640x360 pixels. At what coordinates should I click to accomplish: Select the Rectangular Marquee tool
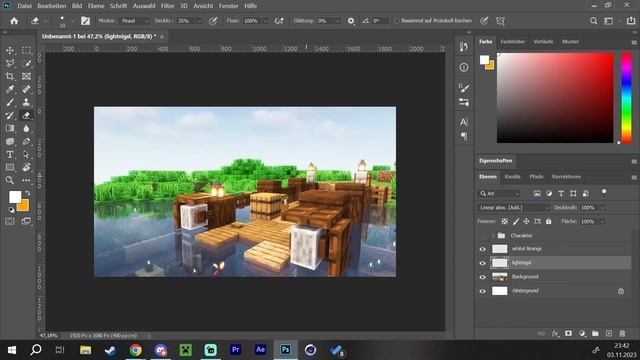(26, 50)
